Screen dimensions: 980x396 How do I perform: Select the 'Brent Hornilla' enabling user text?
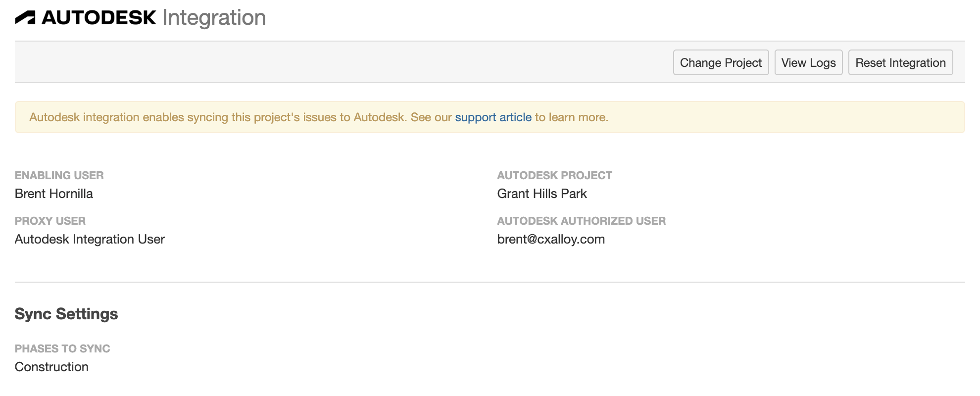click(x=54, y=194)
